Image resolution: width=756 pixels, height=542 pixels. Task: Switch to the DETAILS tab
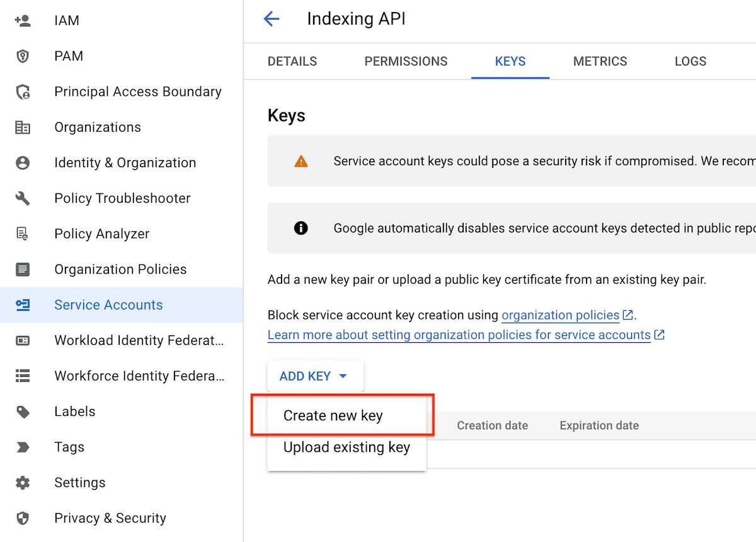[292, 61]
